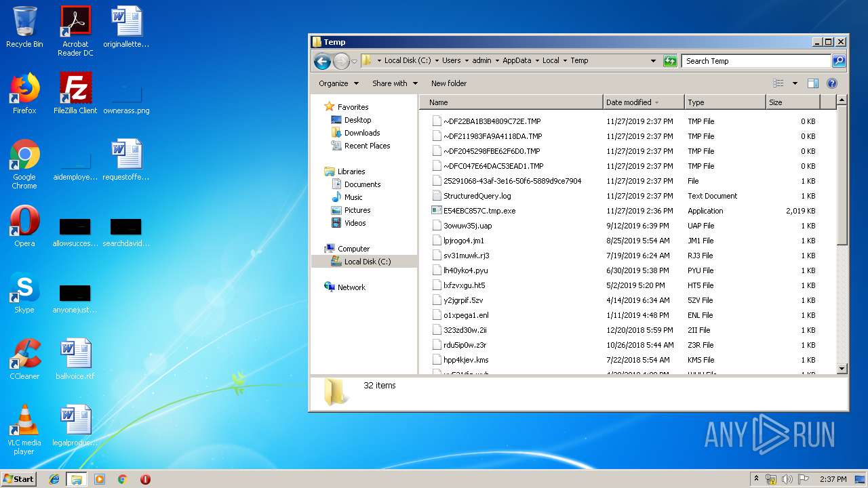The image size is (868, 488).
Task: Click the Start button
Action: click(19, 479)
